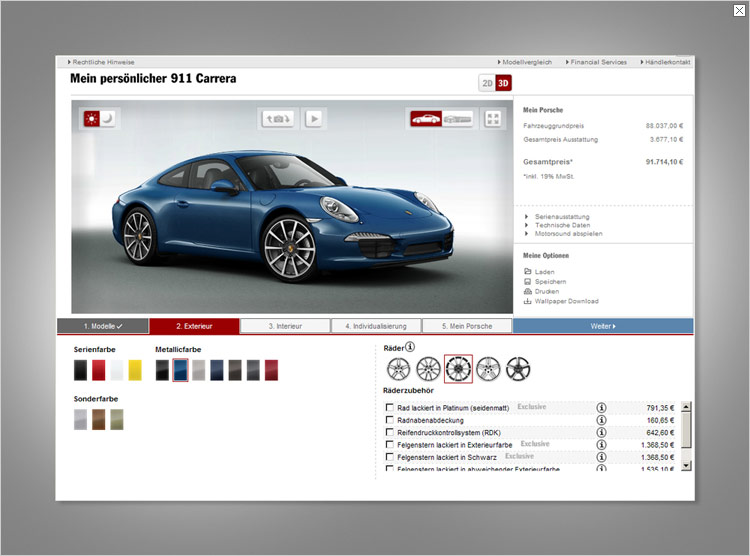Open the 5. Mein Porsche tab

[x=467, y=326]
